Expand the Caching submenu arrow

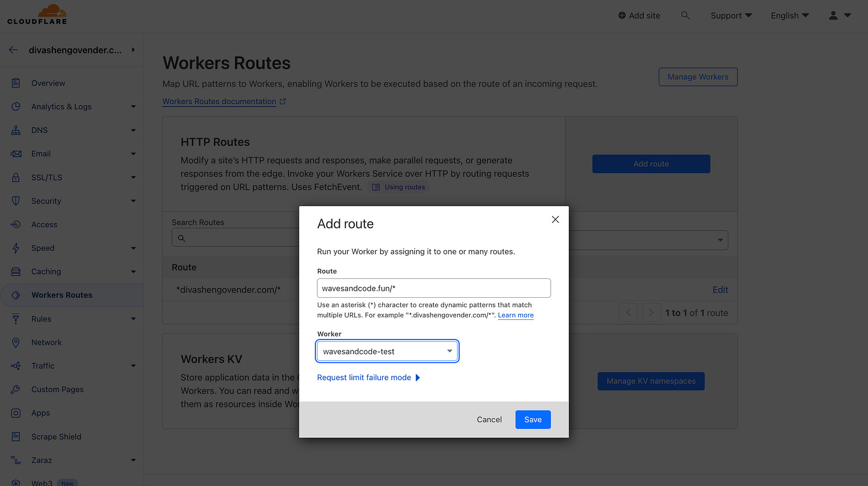point(133,272)
